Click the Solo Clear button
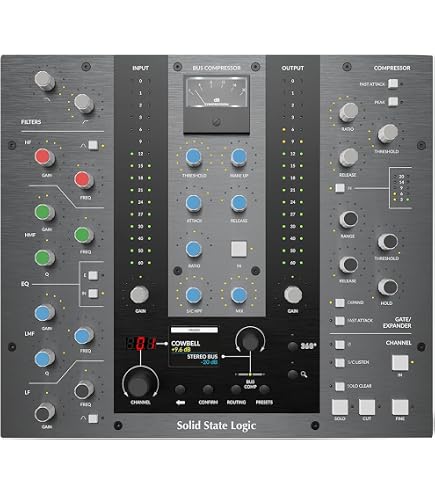The height and width of the screenshot is (495, 435). pyautogui.click(x=340, y=386)
